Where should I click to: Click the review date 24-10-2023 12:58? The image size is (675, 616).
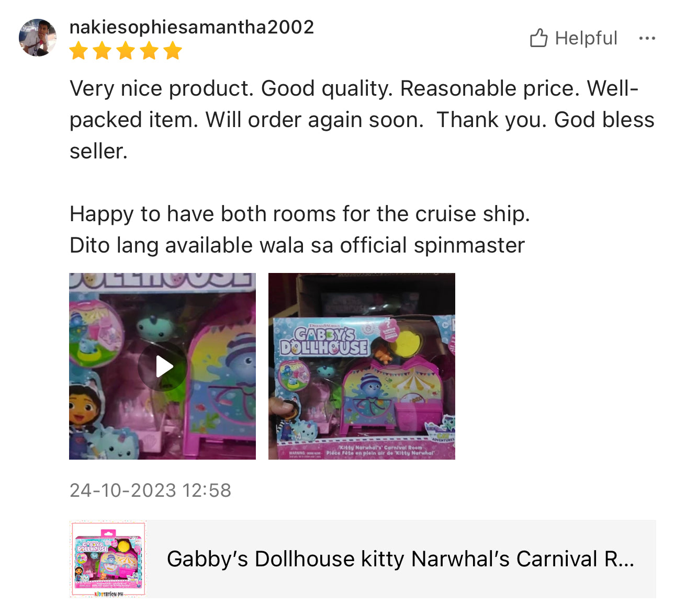tap(150, 490)
